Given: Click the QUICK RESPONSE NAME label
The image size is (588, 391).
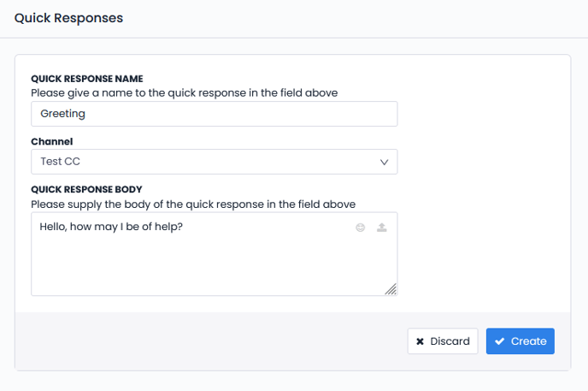Looking at the screenshot, I should point(86,79).
